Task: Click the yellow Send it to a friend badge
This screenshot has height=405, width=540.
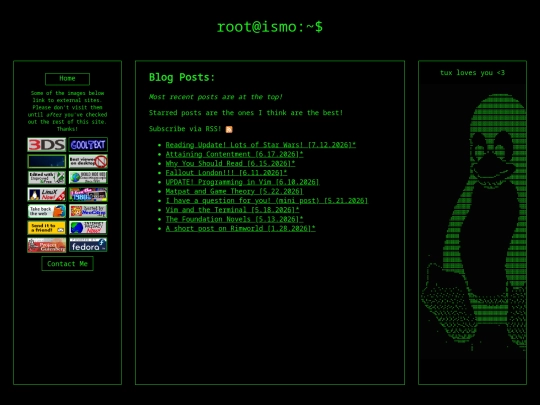Action: coord(47,228)
